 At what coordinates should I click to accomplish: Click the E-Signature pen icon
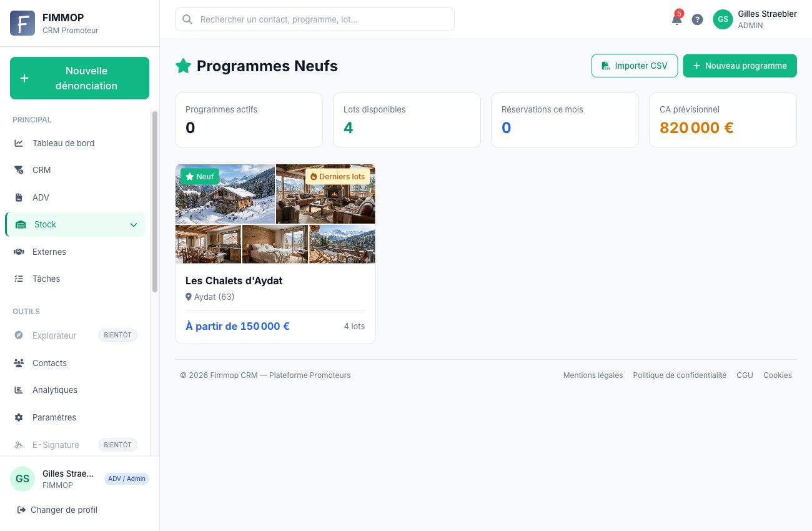pos(19,445)
